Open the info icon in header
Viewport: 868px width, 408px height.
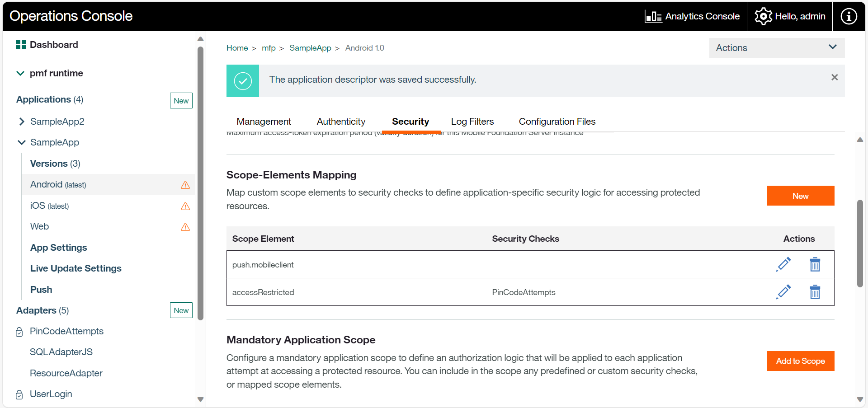coord(848,16)
